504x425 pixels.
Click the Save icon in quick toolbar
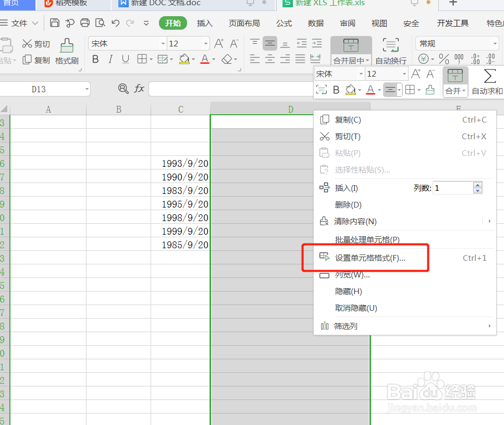55,23
